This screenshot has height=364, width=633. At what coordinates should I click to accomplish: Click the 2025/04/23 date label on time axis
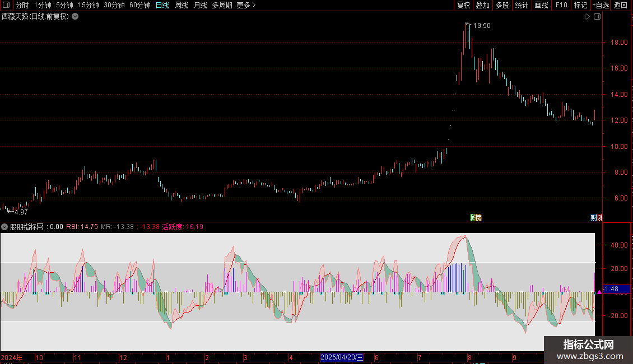click(x=342, y=357)
